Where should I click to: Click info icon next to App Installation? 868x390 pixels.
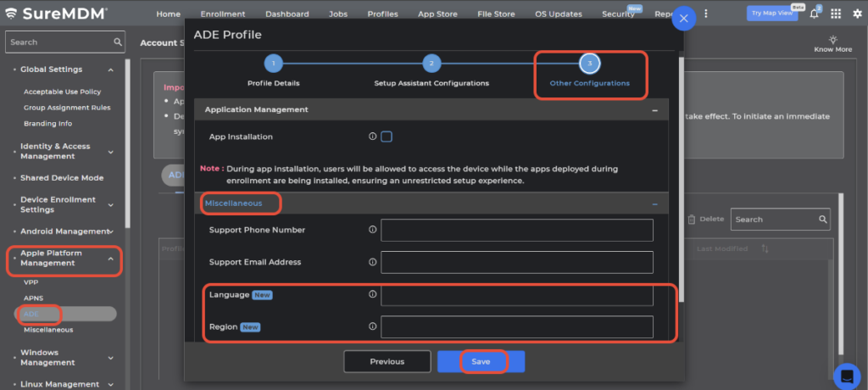372,136
